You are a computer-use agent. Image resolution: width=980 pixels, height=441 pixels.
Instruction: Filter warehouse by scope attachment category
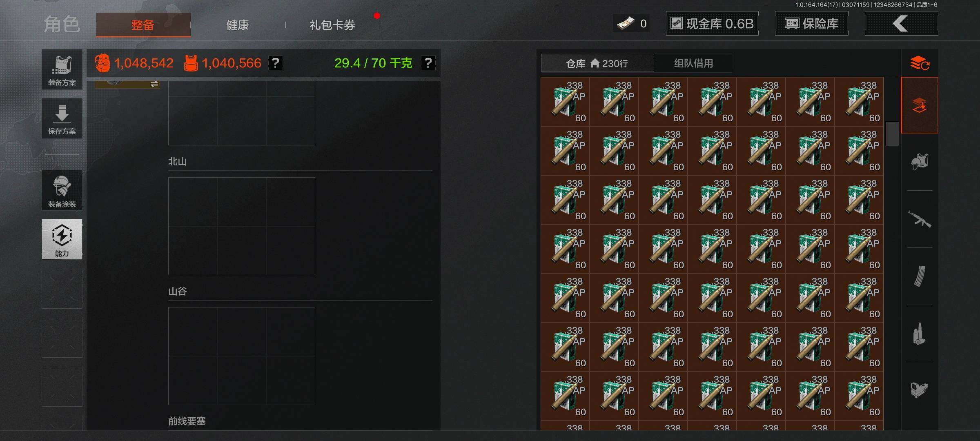tap(920, 390)
